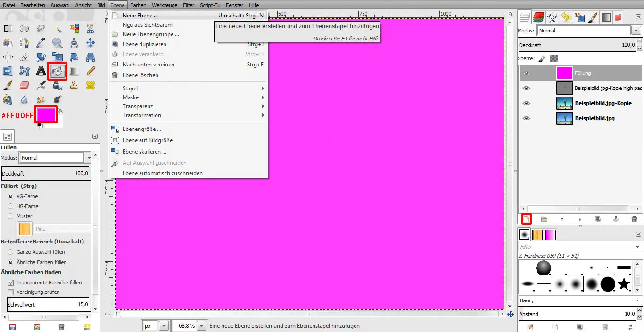This screenshot has height=332, width=644.
Task: Click the new layer icon below layer list
Action: point(527,219)
